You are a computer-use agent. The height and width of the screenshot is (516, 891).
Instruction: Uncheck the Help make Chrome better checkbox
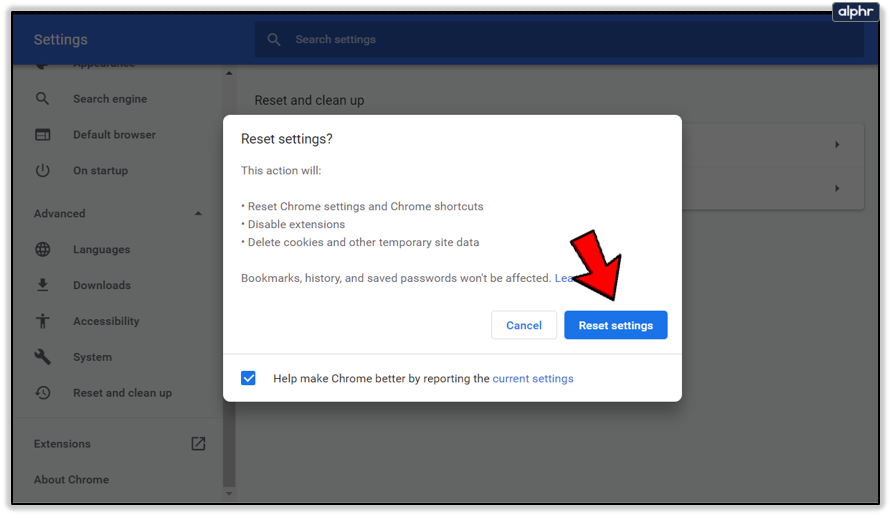click(248, 378)
